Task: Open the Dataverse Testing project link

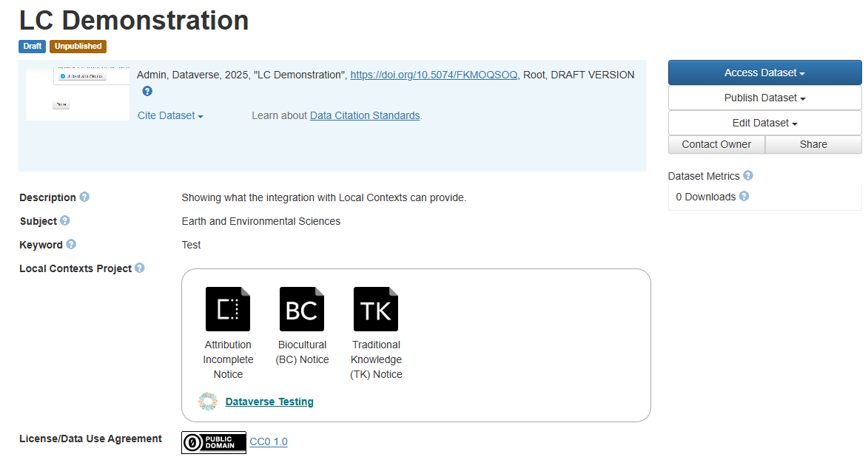Action: coord(269,401)
